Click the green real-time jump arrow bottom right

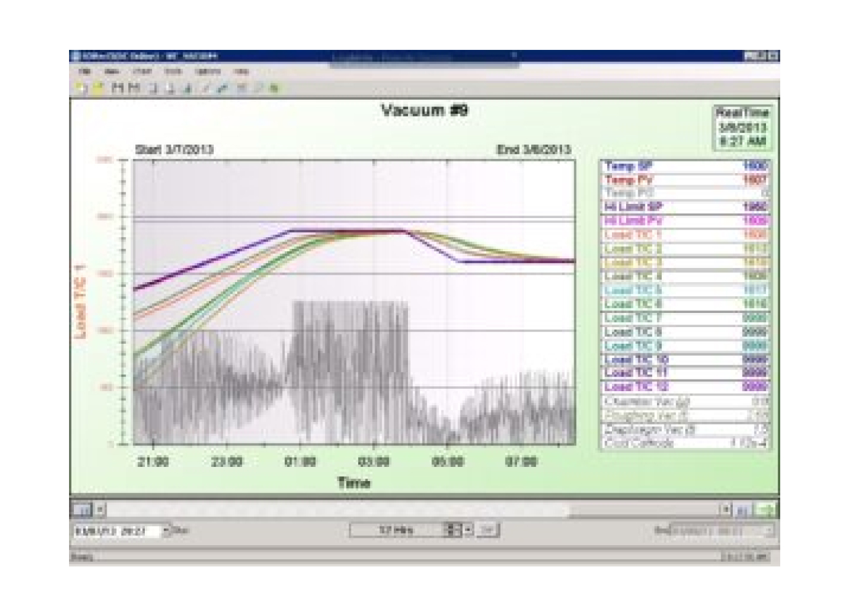pos(767,510)
